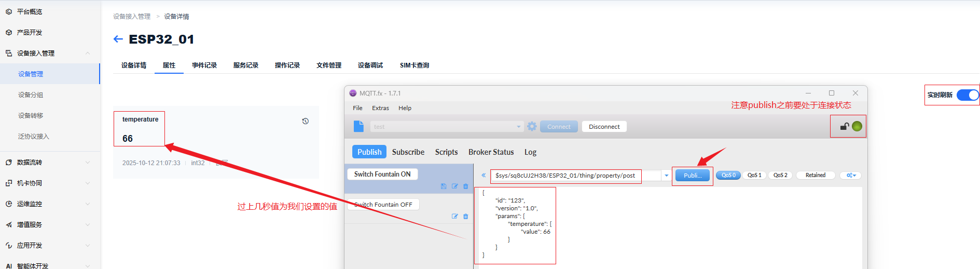Click the 设备接入管理 breadcrumb link
The width and height of the screenshot is (980, 269).
pyautogui.click(x=132, y=17)
